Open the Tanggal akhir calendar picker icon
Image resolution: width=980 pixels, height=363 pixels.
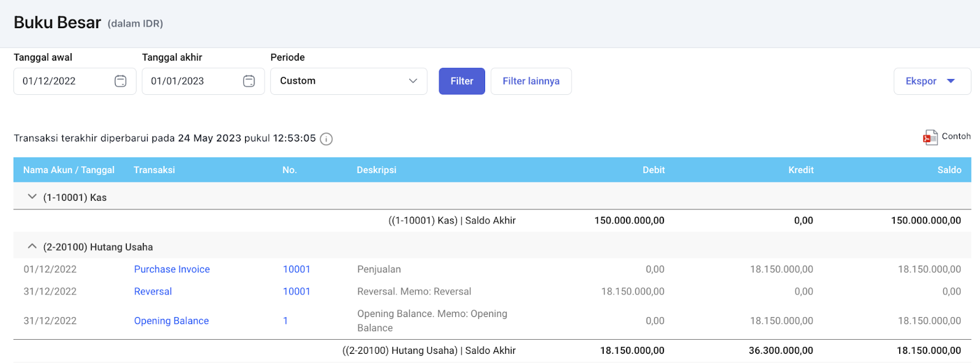pos(249,81)
